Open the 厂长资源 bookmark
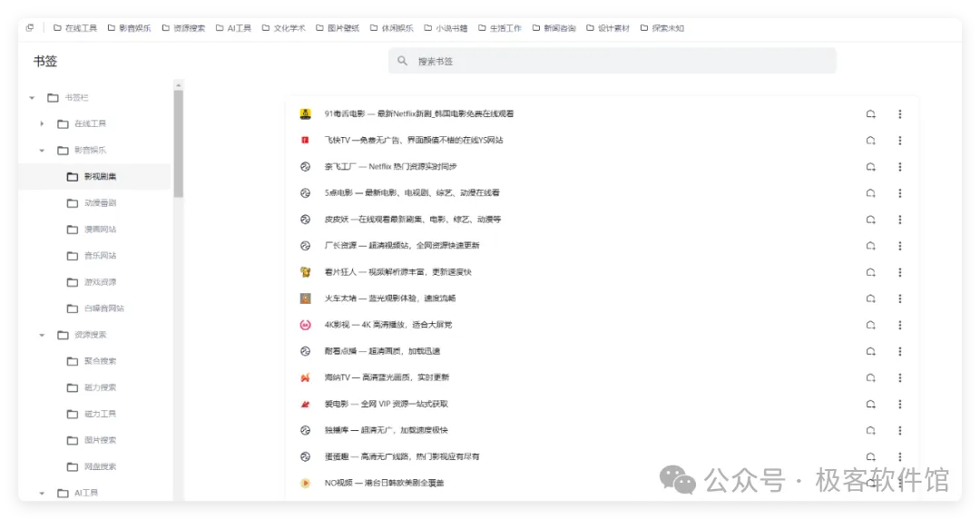Viewport: 980px width, 519px height. (402, 246)
